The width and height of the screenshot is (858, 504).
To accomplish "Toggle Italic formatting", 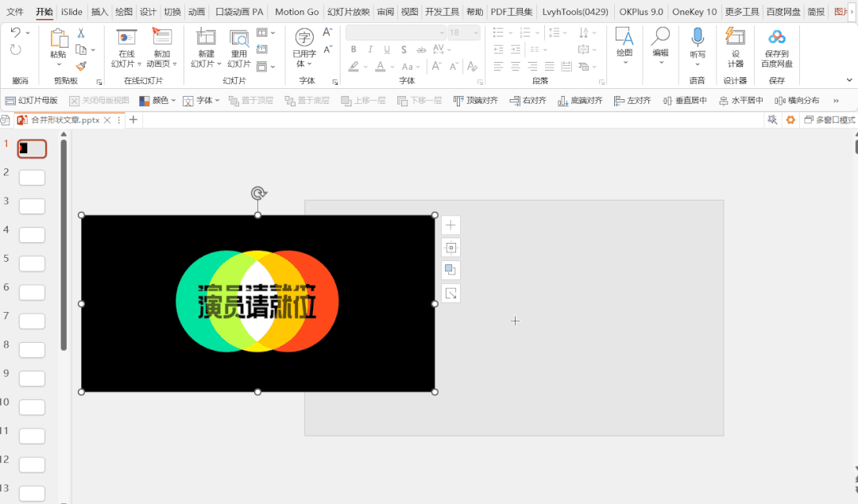I will 370,50.
